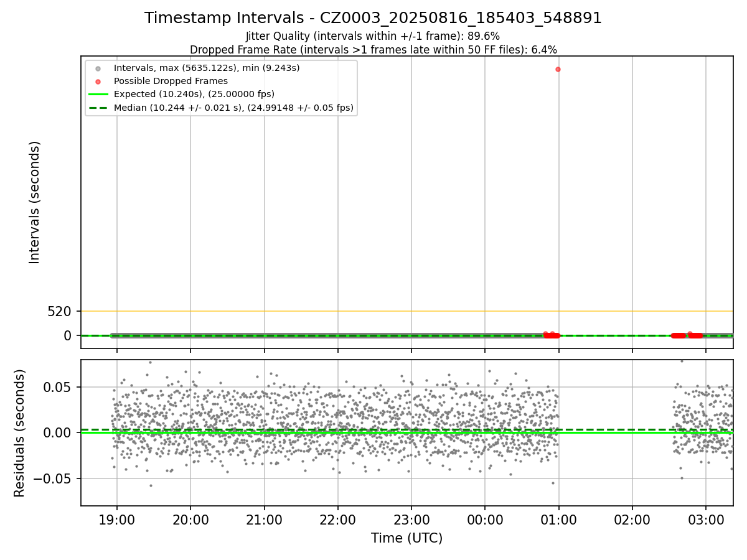Click the 0.00 residuals tick label

click(59, 432)
